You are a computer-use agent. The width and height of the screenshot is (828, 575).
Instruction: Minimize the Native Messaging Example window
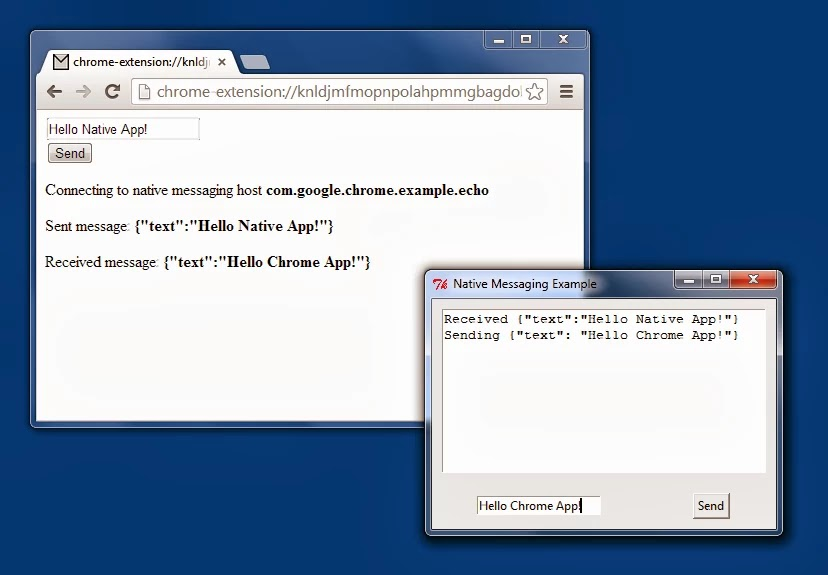[689, 280]
